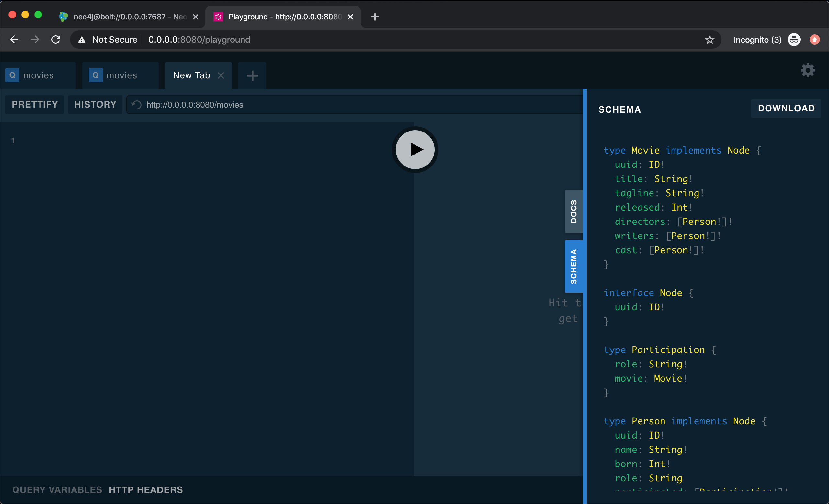Click the DOWNLOAD schema button
829x504 pixels.
[x=786, y=108]
